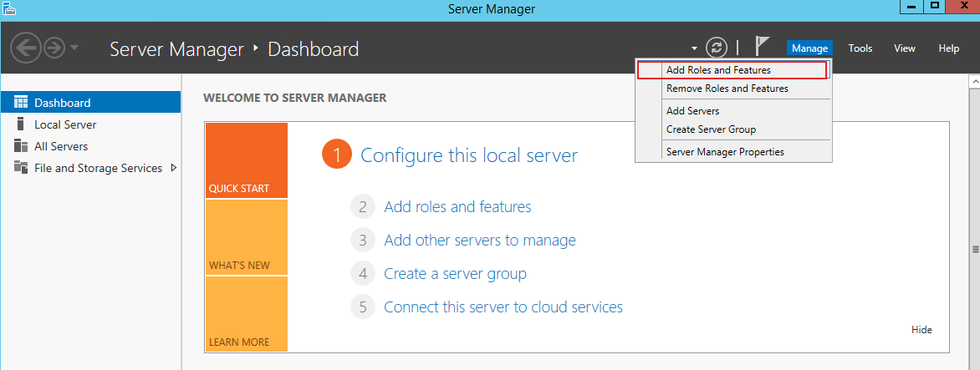Open Configure this local server link
This screenshot has height=370, width=980.
(x=469, y=155)
